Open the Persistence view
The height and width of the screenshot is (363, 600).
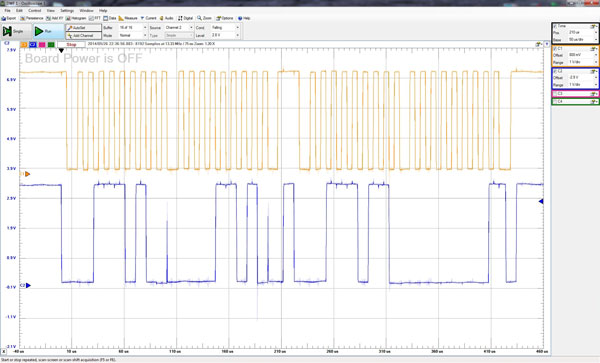click(32, 18)
